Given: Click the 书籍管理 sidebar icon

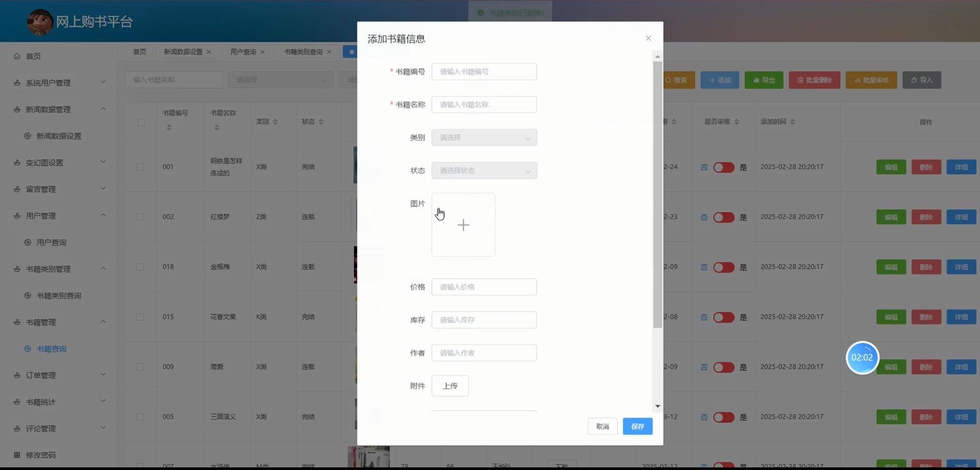Looking at the screenshot, I should tap(17, 322).
